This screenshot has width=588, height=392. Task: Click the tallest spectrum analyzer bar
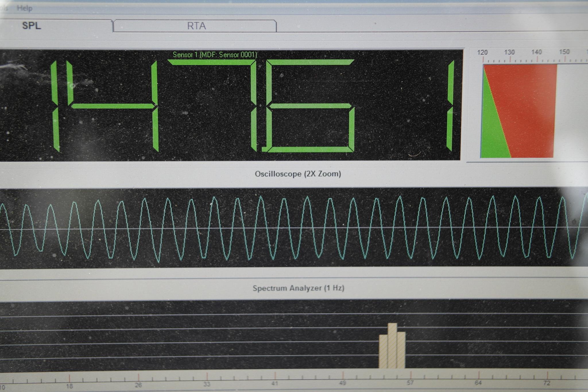click(392, 346)
